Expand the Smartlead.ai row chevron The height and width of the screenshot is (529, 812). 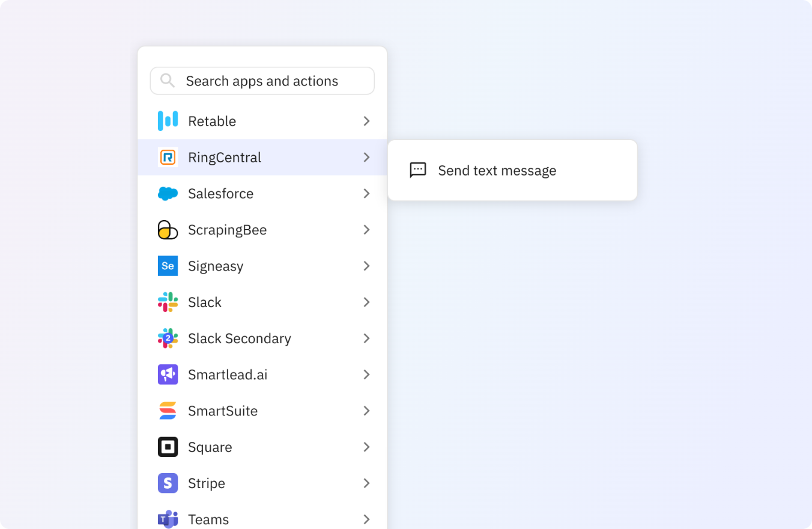coord(366,375)
